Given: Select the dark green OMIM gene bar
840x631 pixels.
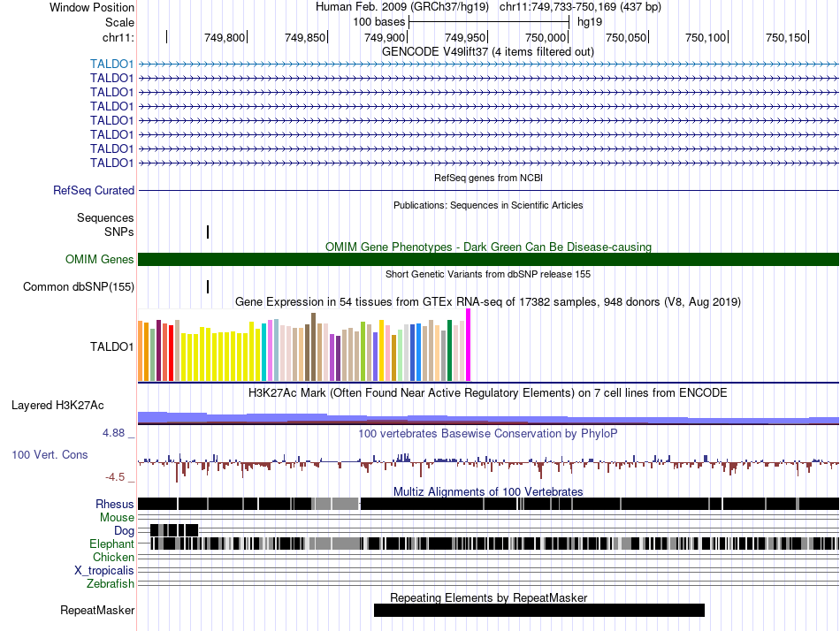Looking at the screenshot, I should click(x=488, y=259).
